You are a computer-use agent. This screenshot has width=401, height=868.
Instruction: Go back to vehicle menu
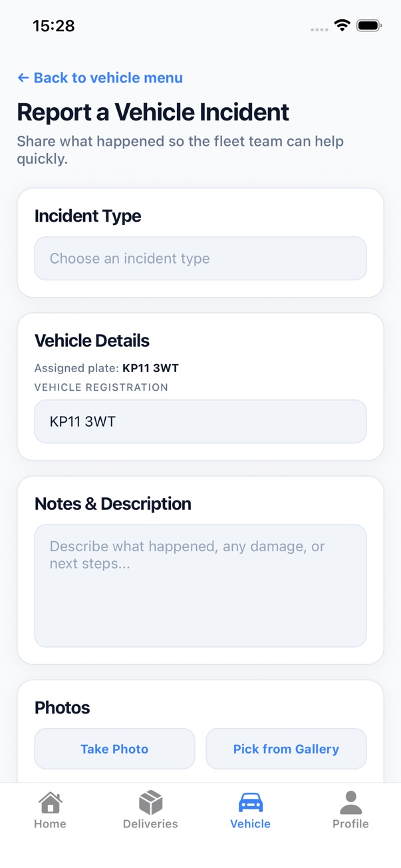point(100,78)
